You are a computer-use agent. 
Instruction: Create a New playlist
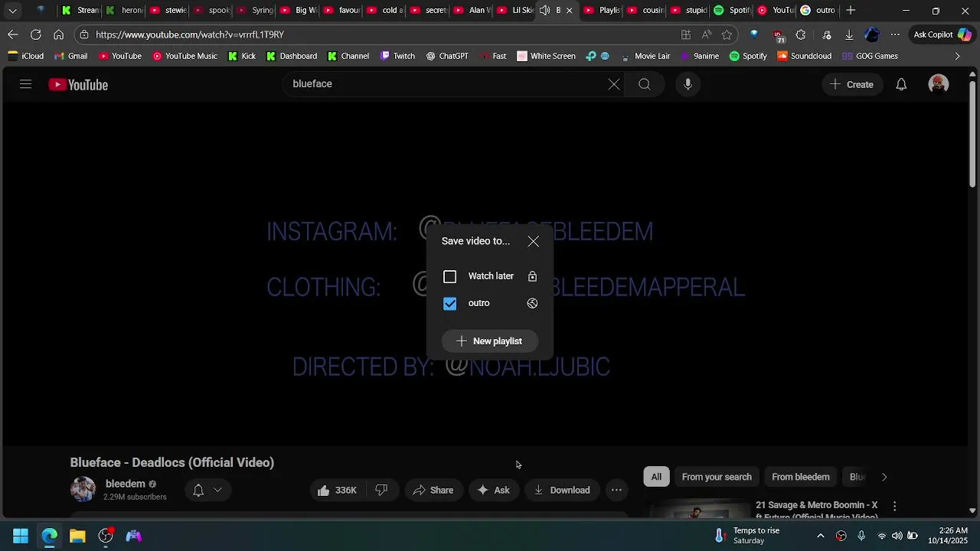click(490, 341)
